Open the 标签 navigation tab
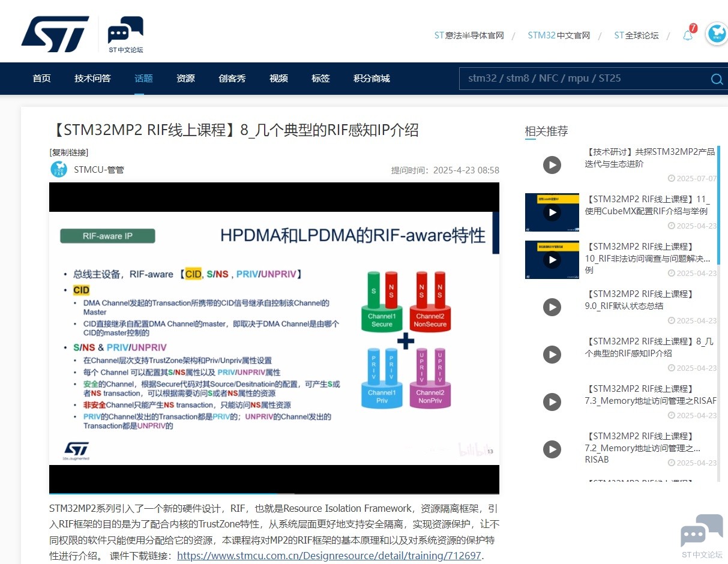728x564 pixels. (320, 79)
